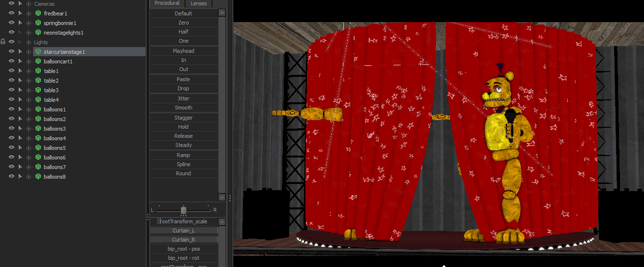644x267 pixels.
Task: Expand the springbonnie1 tree node
Action: point(29,23)
